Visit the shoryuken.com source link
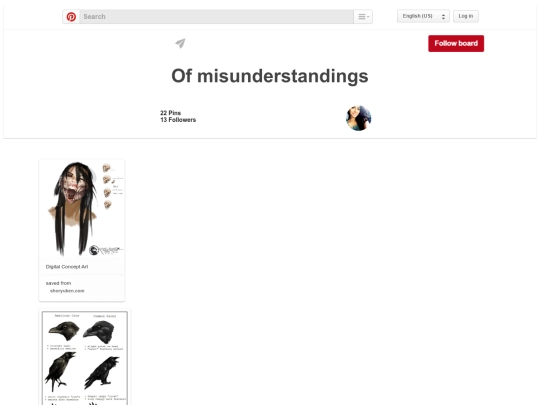Image resolution: width=540 pixels, height=405 pixels. click(67, 291)
